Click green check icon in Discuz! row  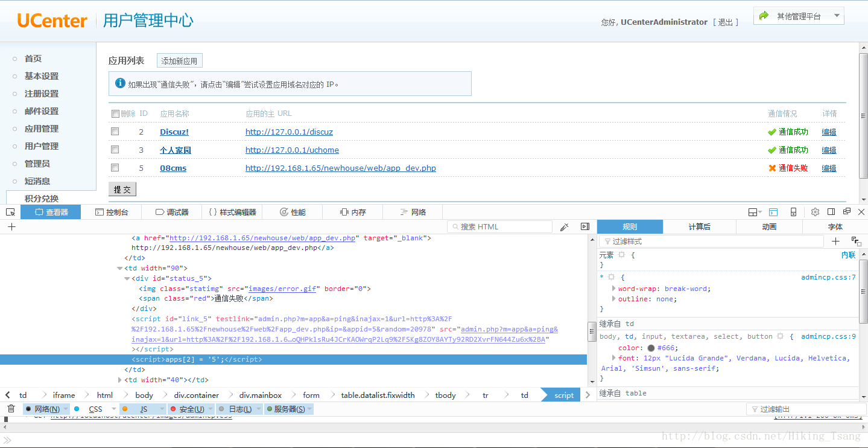click(x=771, y=132)
